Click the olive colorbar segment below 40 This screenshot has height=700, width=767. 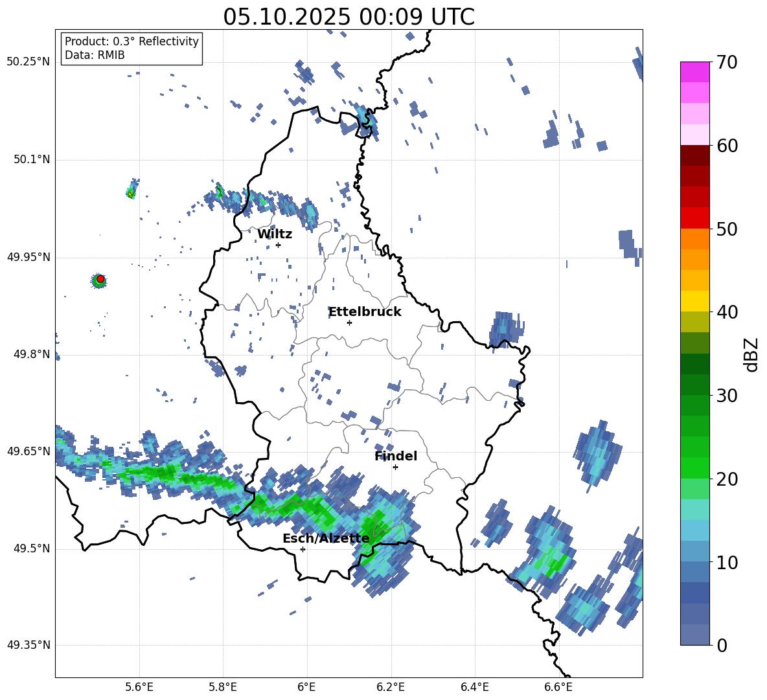click(x=694, y=322)
